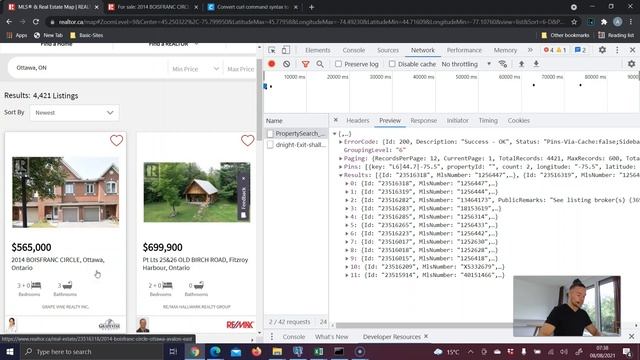Expand the Pins JSON node
This screenshot has height=360, width=640.
341,167
